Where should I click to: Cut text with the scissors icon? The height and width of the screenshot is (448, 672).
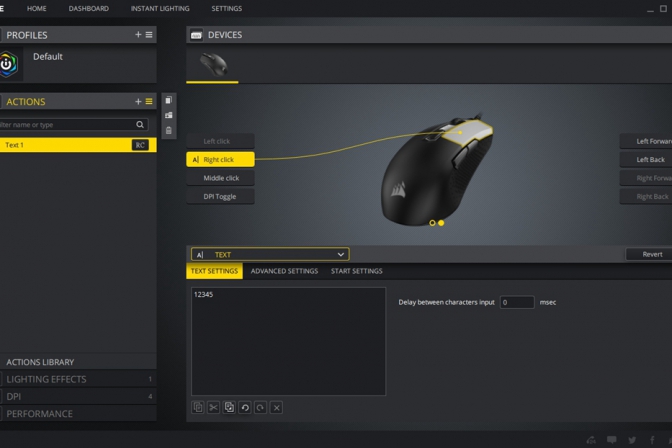click(x=213, y=407)
